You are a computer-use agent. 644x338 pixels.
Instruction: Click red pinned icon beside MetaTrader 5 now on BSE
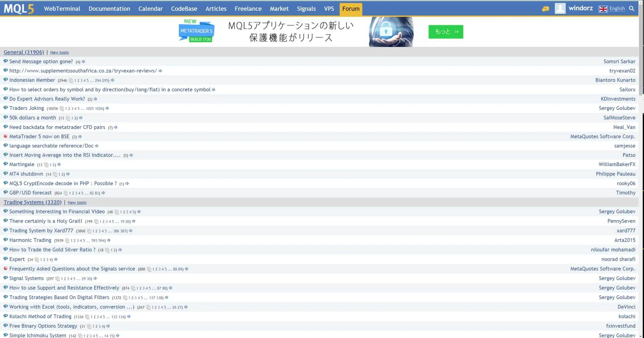tap(5, 136)
